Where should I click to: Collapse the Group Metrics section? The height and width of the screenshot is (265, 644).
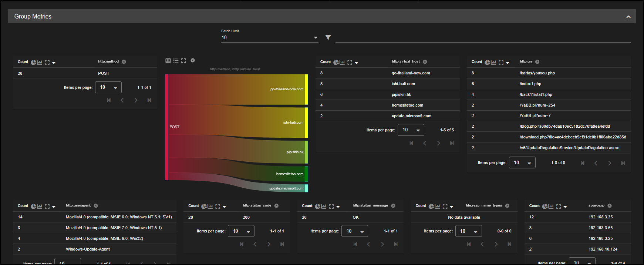pyautogui.click(x=628, y=17)
